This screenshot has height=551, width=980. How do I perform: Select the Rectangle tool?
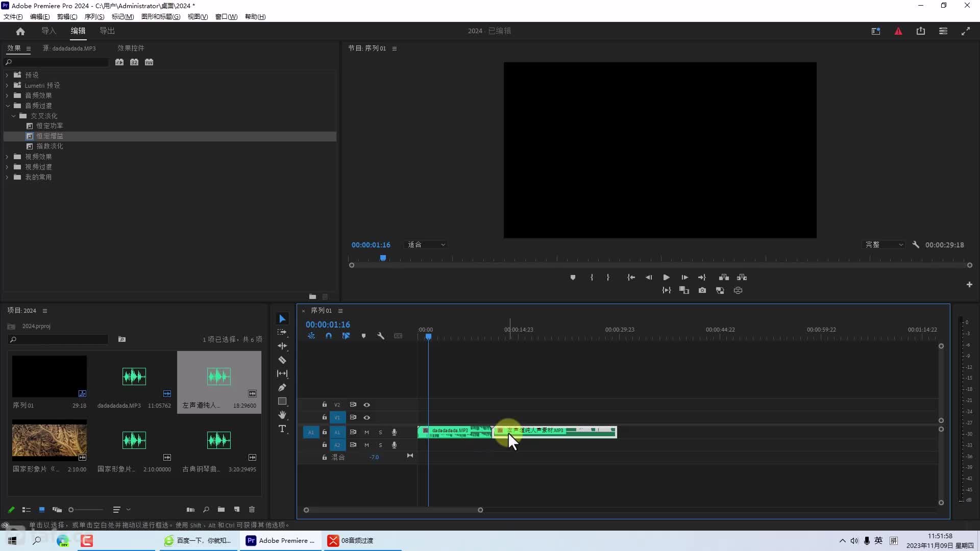(282, 402)
